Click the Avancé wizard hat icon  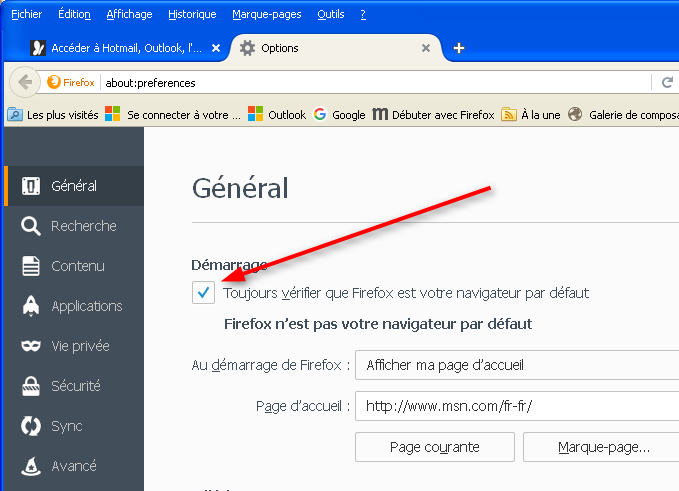coord(31,466)
